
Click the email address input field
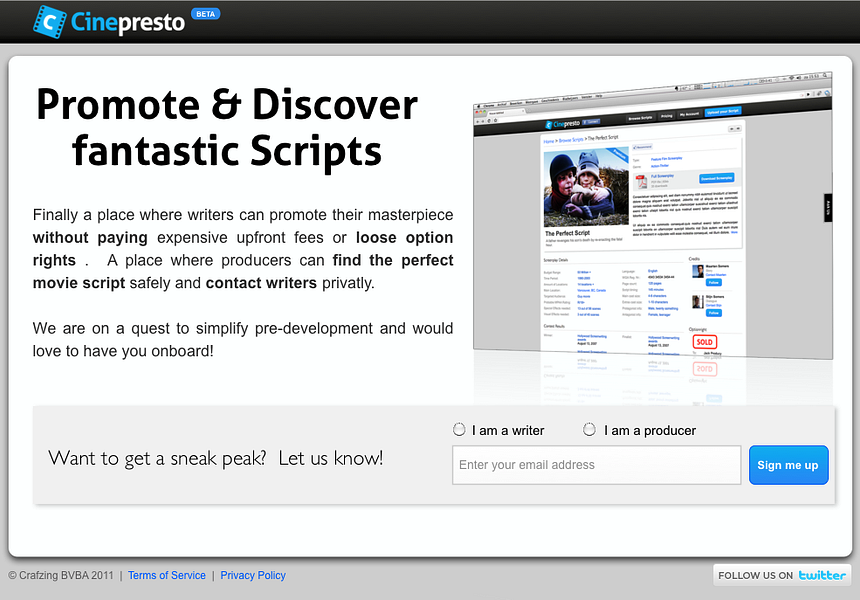[596, 465]
